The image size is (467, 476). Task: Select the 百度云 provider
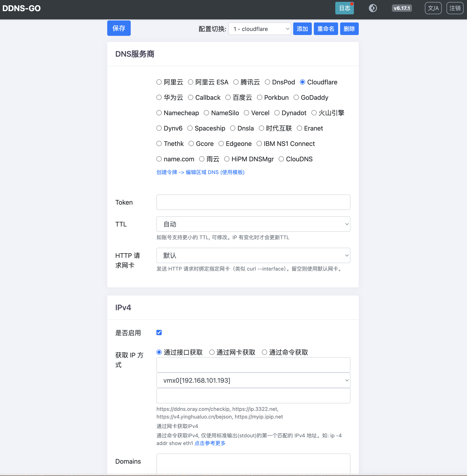228,97
